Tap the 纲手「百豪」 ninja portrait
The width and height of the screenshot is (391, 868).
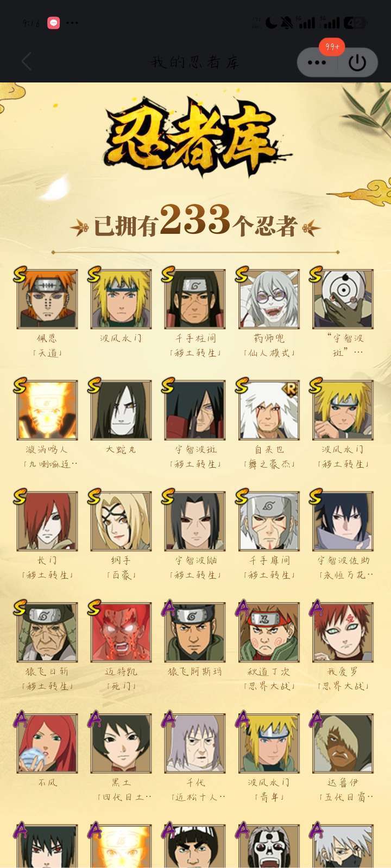pyautogui.click(x=121, y=521)
